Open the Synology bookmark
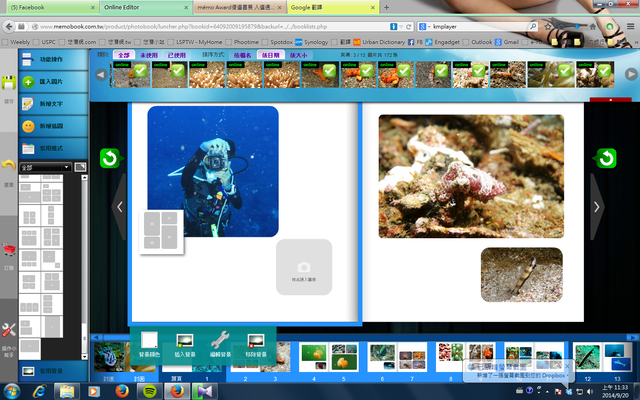The height and width of the screenshot is (400, 640). pyautogui.click(x=312, y=42)
